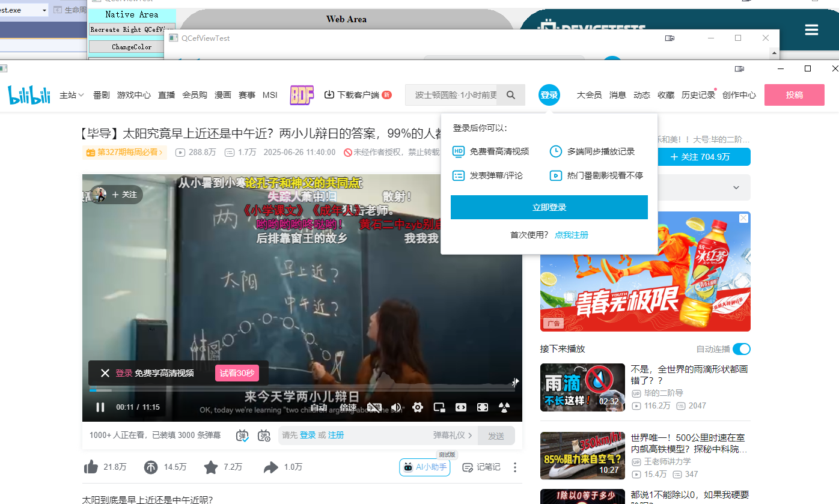Open the three-dot more options menu
The width and height of the screenshot is (839, 504).
point(514,467)
